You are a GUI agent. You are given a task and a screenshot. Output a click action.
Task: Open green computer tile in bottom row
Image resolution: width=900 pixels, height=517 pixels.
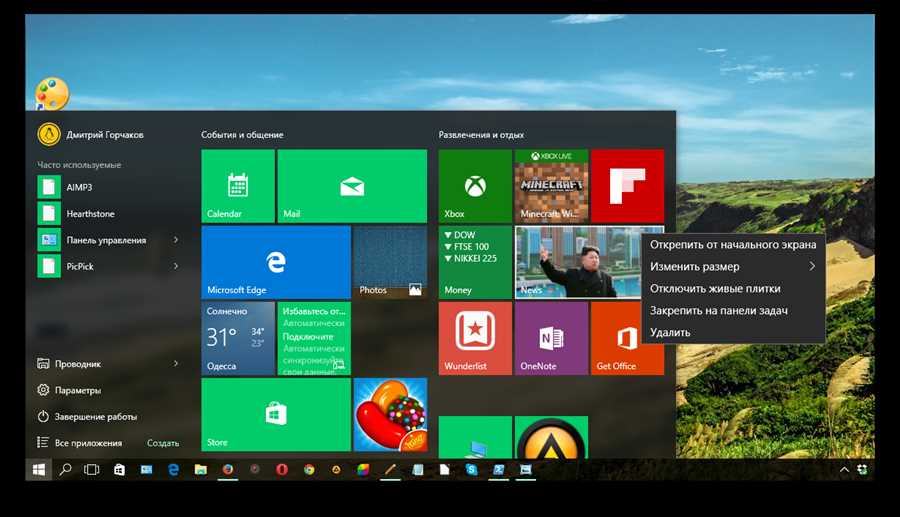tap(475, 437)
